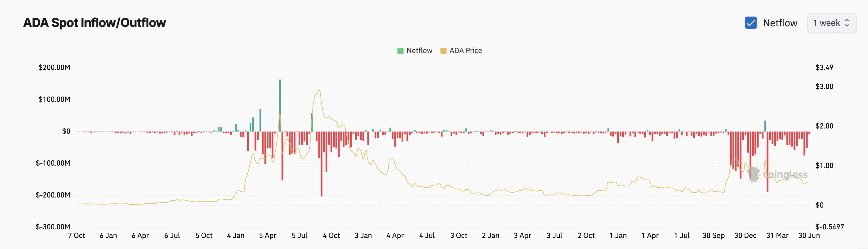Toggle the yellow ADA Price legend swatch
Viewport: 868px width, 249px height.
coord(443,51)
